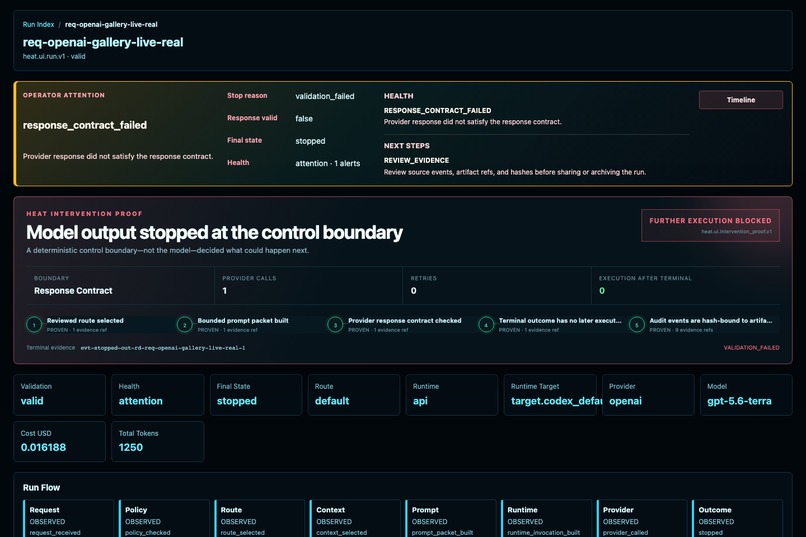
Task: Open the Request card in Run Flow
Action: [x=68, y=518]
